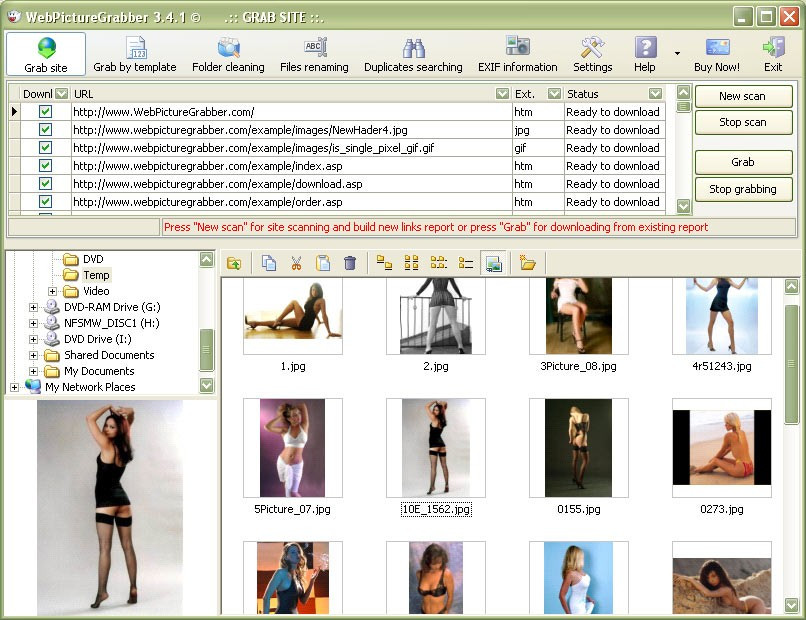Select the Temp folder in tree
Screen dimensions: 806x620
tap(96, 275)
